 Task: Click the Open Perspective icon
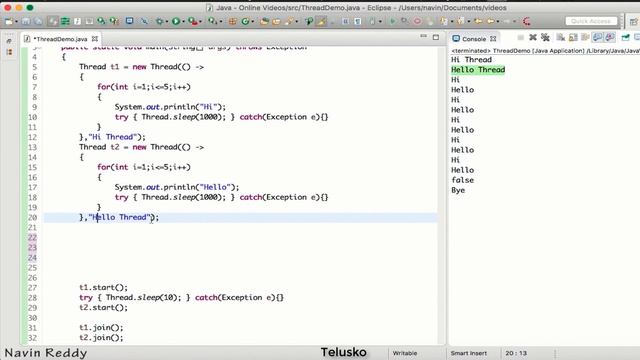(633, 22)
